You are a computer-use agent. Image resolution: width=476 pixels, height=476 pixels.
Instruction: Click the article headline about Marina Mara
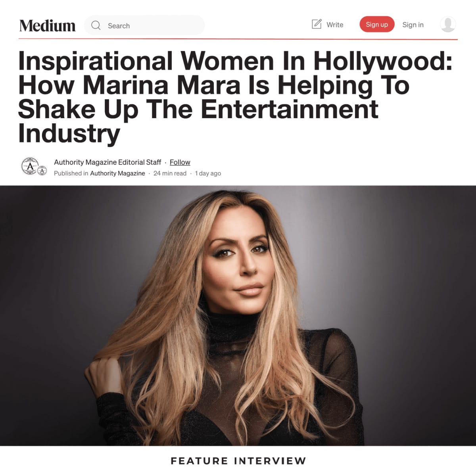[235, 97]
